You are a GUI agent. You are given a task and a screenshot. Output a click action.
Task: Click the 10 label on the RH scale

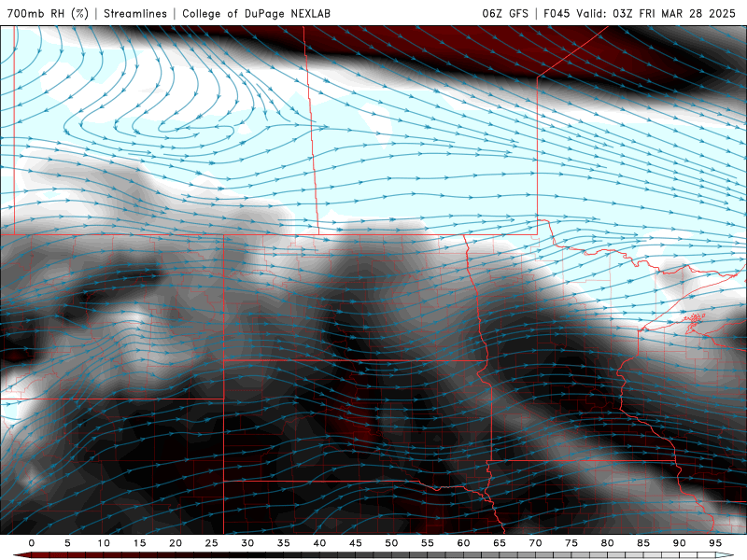[104, 543]
